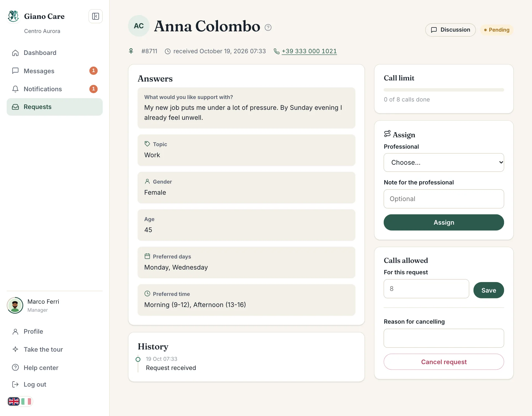The width and height of the screenshot is (532, 416).
Task: Switch language to English flag
Action: 14,401
